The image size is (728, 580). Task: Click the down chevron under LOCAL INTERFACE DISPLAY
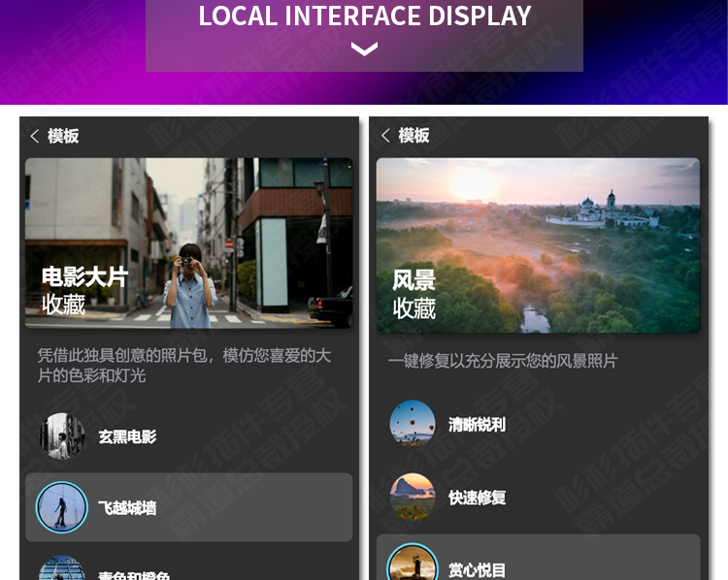click(x=364, y=48)
